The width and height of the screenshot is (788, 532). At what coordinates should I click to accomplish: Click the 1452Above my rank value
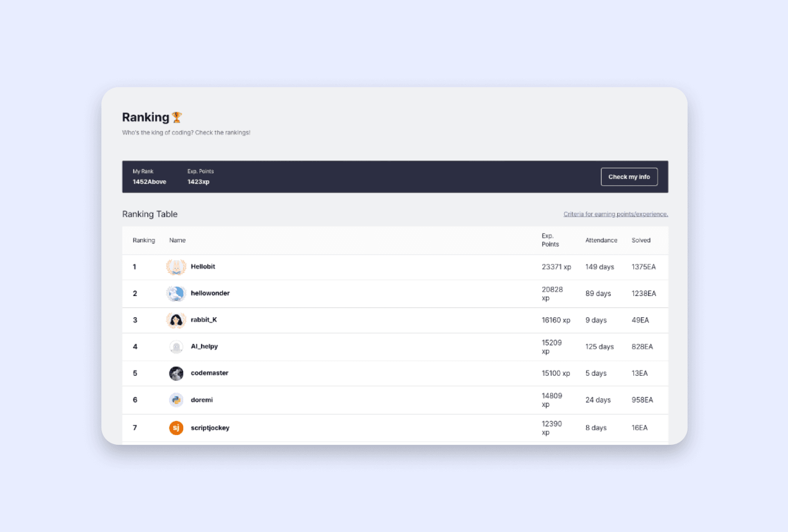pyautogui.click(x=149, y=182)
